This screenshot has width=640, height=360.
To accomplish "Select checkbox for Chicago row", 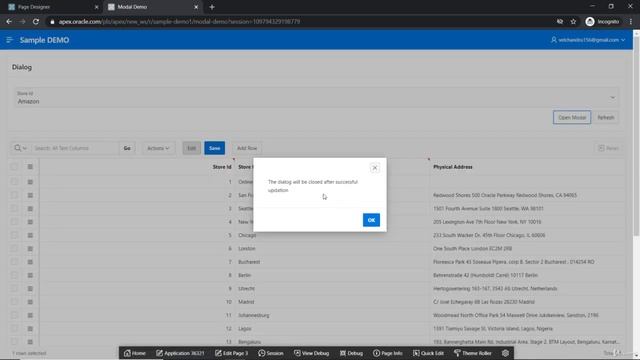I will [x=14, y=235].
